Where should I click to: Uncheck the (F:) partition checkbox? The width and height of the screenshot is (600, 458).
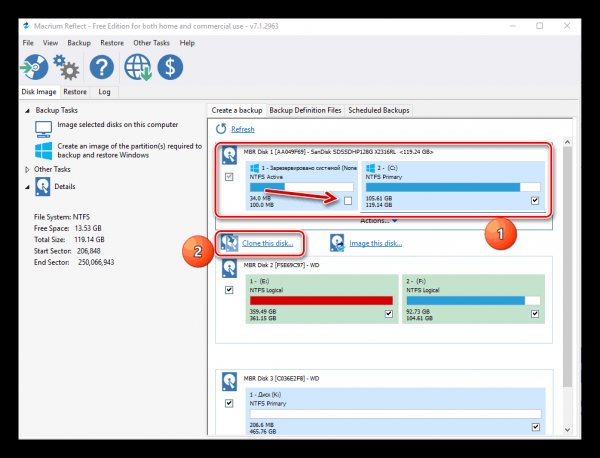tap(535, 314)
